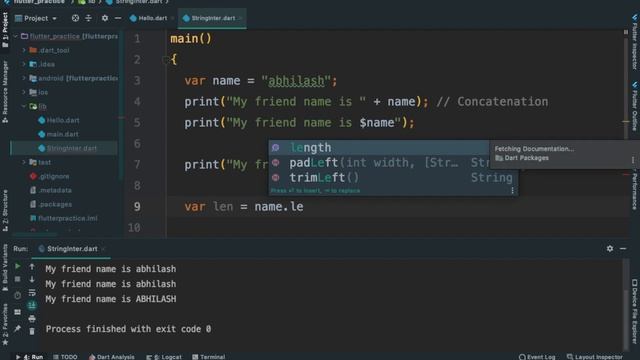Click the expand/collapse all icon in Project header
The width and height of the screenshot is (640, 360).
pos(88,18)
